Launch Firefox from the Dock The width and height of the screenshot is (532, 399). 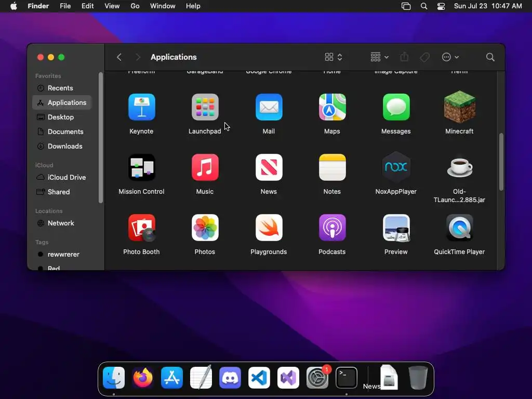click(143, 377)
